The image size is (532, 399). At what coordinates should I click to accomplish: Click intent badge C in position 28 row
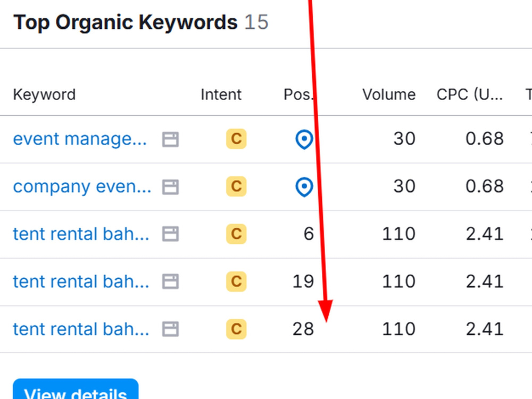pyautogui.click(x=236, y=329)
